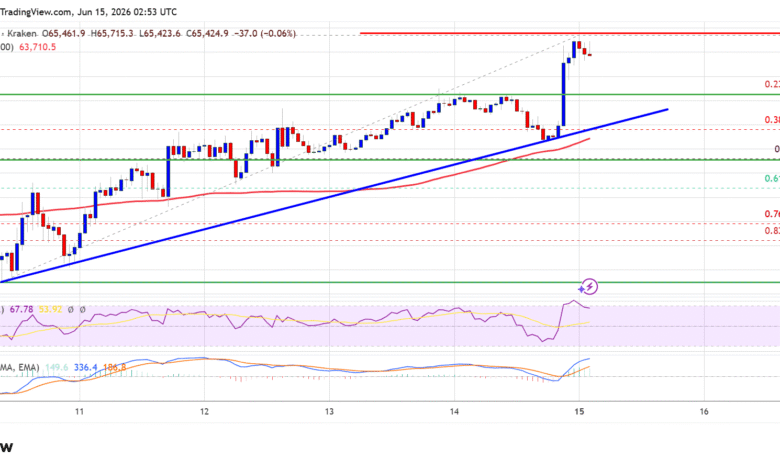This screenshot has height=470, width=780.
Task: Click the purple lightning bolt icon
Action: pyautogui.click(x=588, y=286)
